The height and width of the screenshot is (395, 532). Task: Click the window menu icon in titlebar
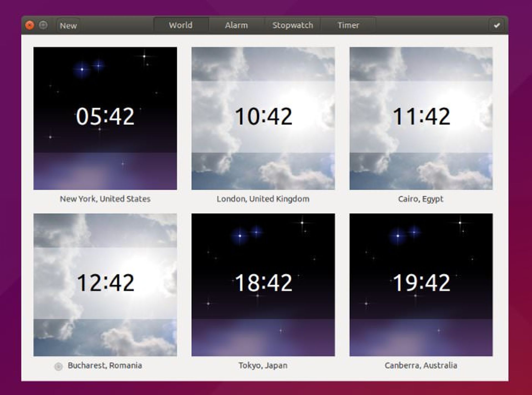43,25
